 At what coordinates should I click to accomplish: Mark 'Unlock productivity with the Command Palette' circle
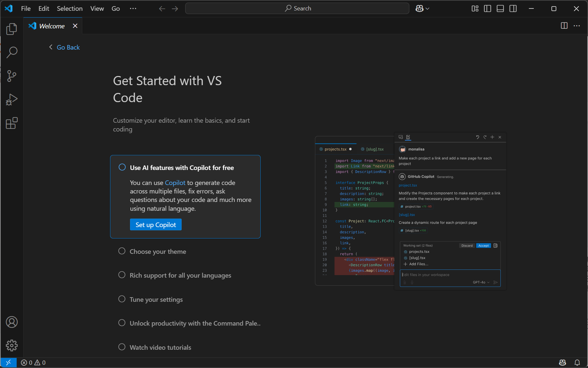click(x=122, y=323)
